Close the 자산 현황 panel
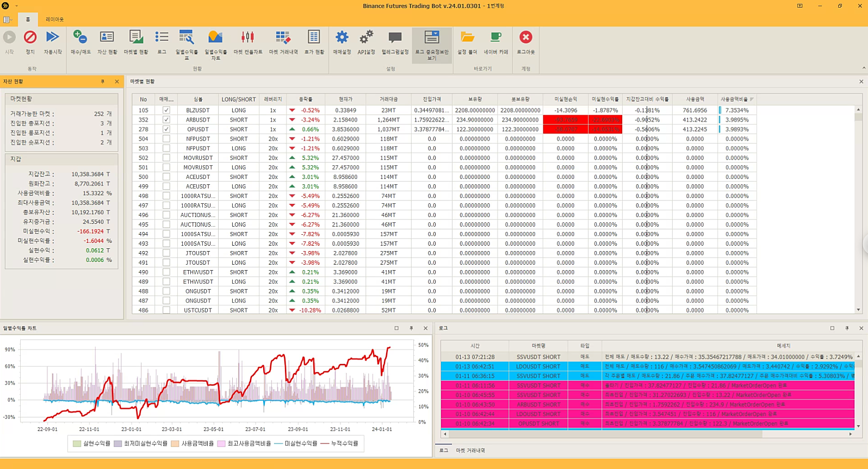The width and height of the screenshot is (868, 469). coord(116,82)
